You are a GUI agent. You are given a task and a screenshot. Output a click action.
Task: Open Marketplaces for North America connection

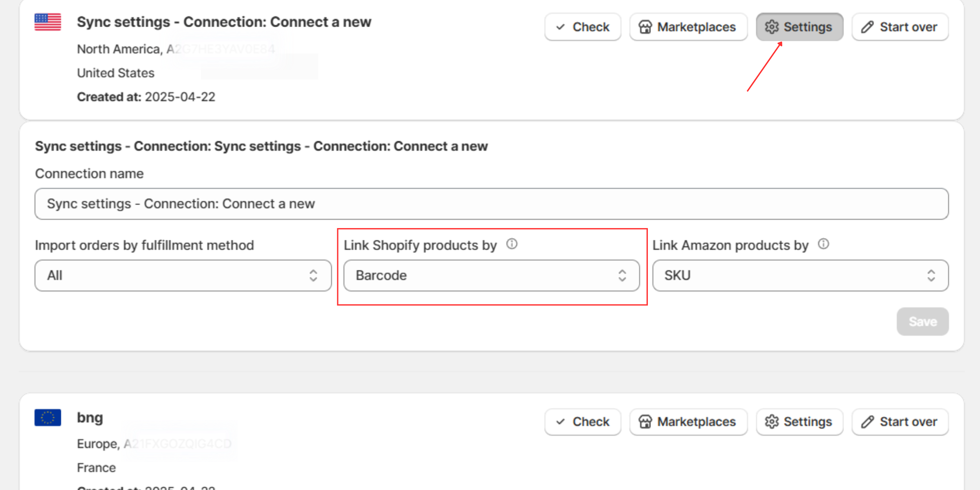[x=688, y=27]
